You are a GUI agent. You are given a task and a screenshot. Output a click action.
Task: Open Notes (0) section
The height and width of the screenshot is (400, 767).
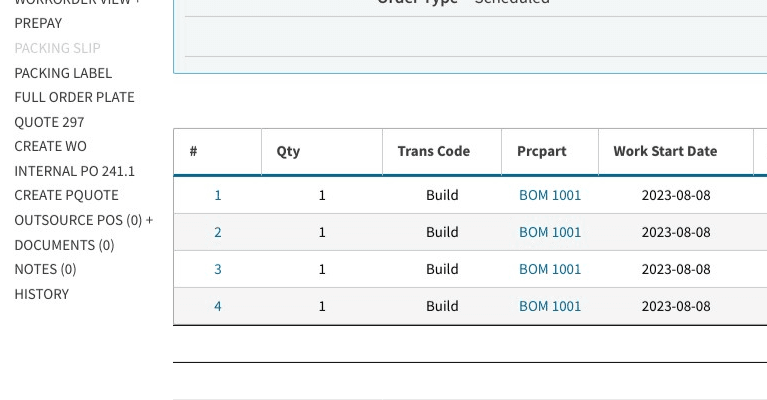point(45,269)
